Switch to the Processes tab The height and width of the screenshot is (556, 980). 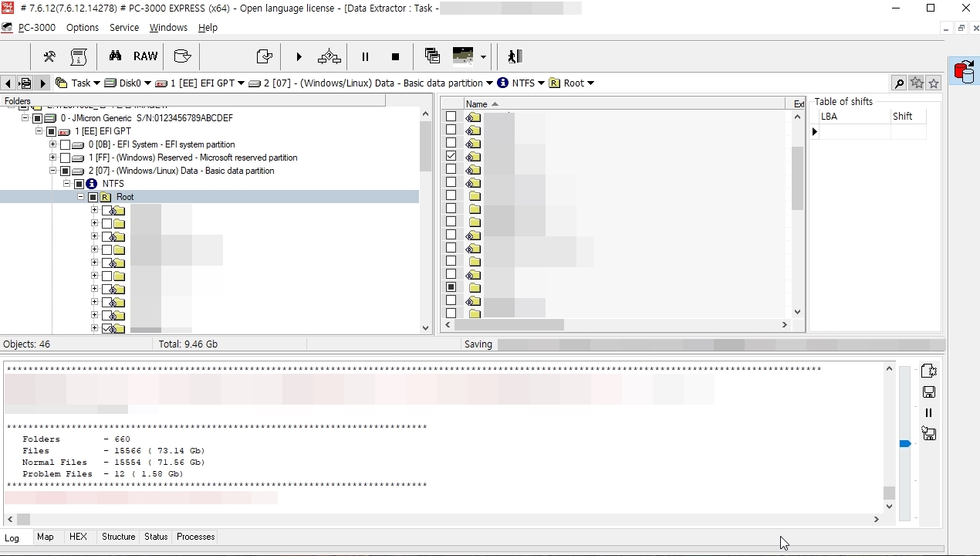tap(196, 537)
